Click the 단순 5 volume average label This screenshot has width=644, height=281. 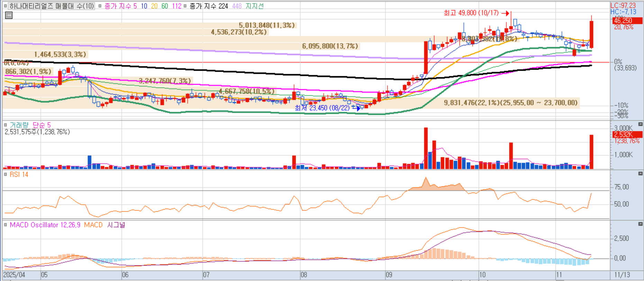coord(42,125)
